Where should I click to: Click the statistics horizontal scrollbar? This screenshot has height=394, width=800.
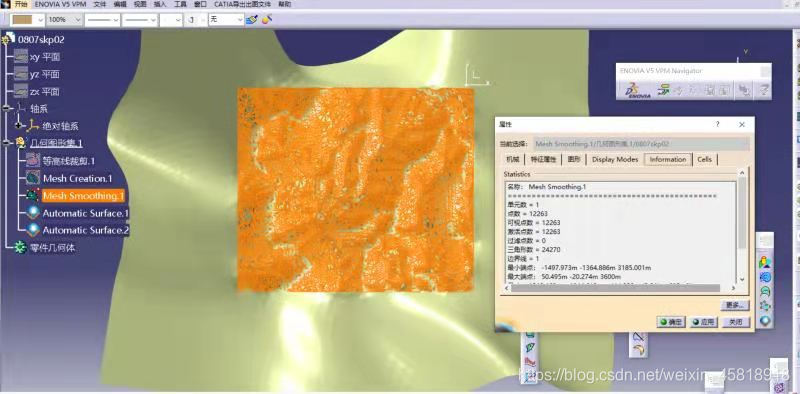[x=616, y=288]
